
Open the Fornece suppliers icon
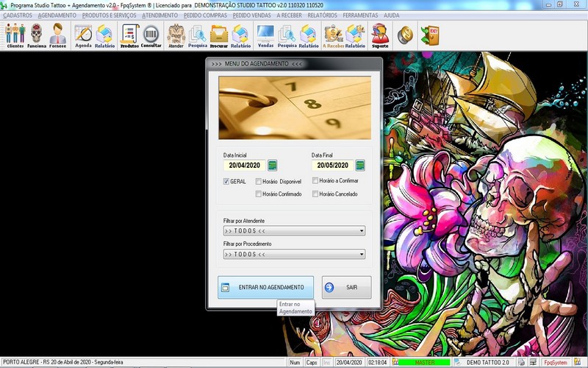[x=57, y=35]
